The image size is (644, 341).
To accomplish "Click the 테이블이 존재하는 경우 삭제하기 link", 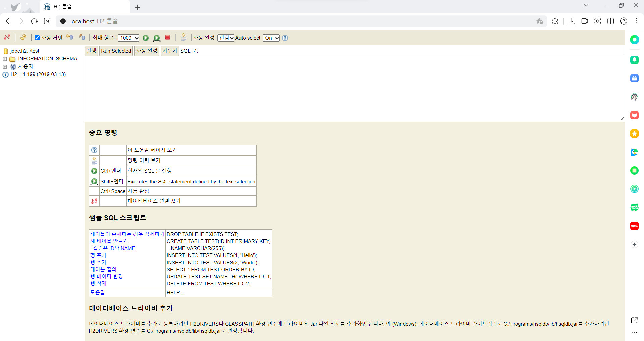I will coord(127,234).
